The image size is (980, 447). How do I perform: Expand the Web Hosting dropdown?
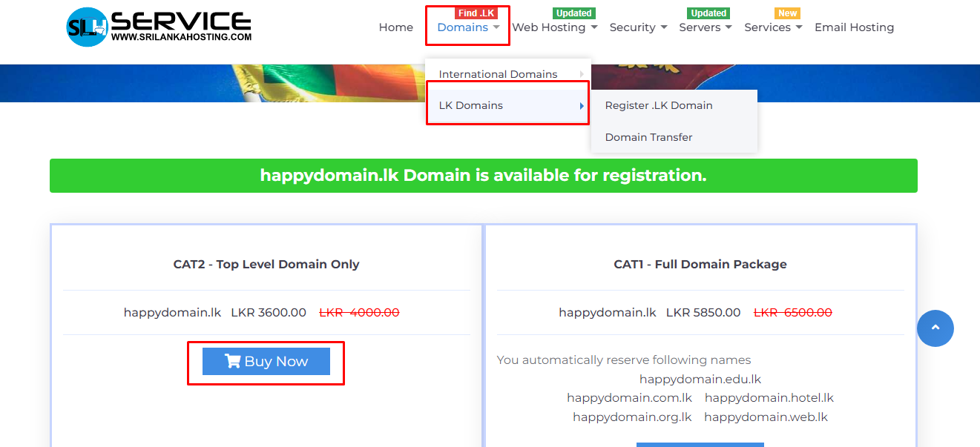click(x=554, y=27)
